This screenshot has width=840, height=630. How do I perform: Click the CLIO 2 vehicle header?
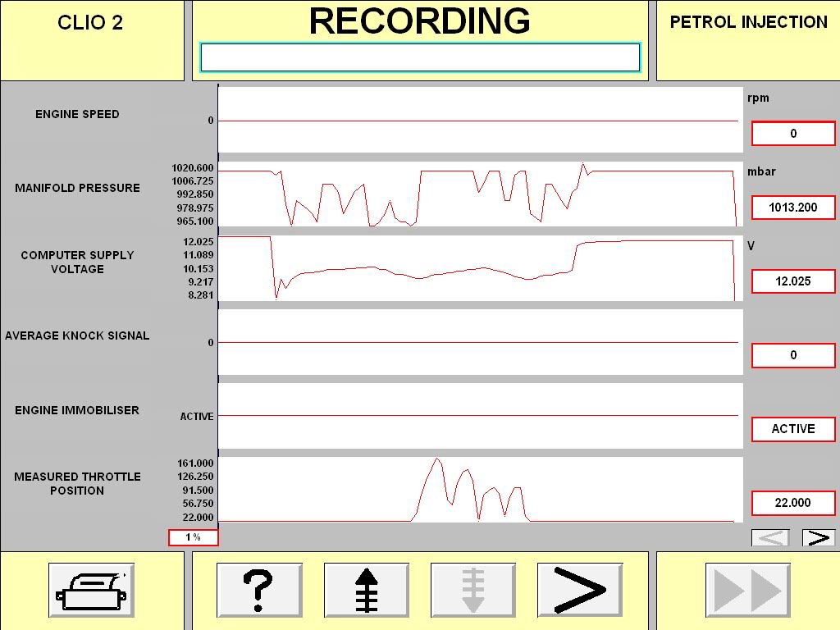pos(91,23)
